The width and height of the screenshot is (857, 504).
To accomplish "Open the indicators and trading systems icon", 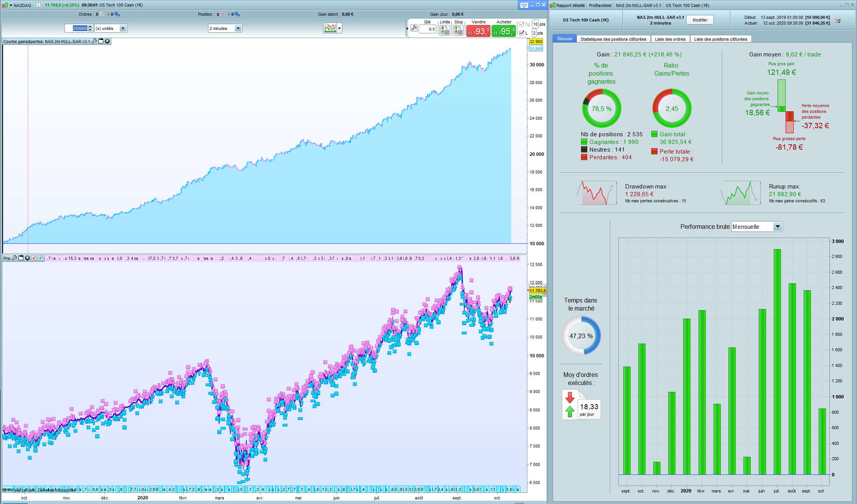I will pos(330,28).
